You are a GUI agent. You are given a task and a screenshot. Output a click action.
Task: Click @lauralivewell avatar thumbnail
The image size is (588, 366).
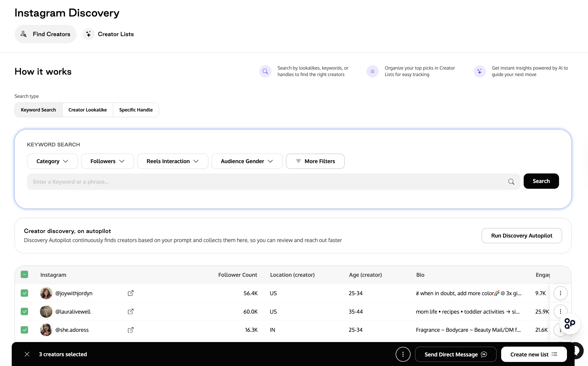coord(46,311)
